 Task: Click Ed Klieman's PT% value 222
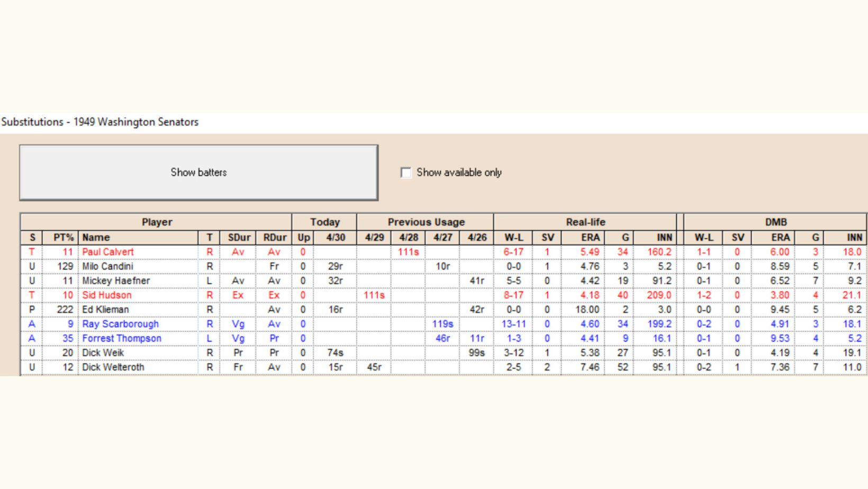tap(65, 309)
